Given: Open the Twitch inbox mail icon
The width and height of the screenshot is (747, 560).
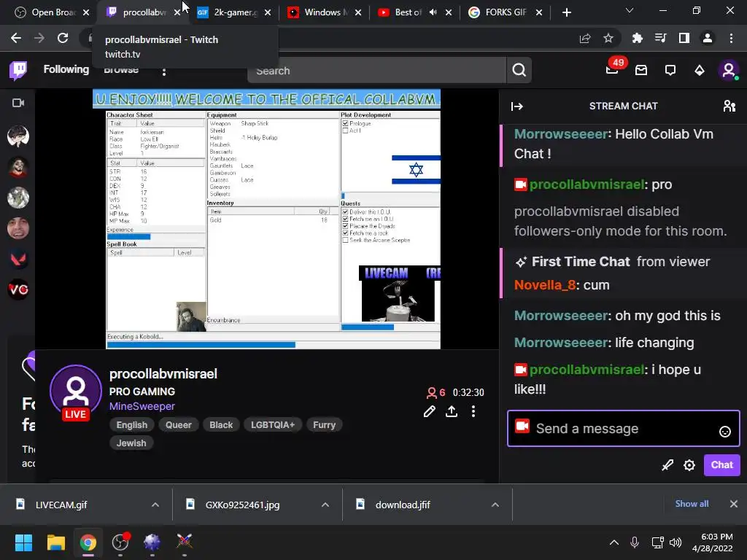Looking at the screenshot, I should click(x=641, y=71).
